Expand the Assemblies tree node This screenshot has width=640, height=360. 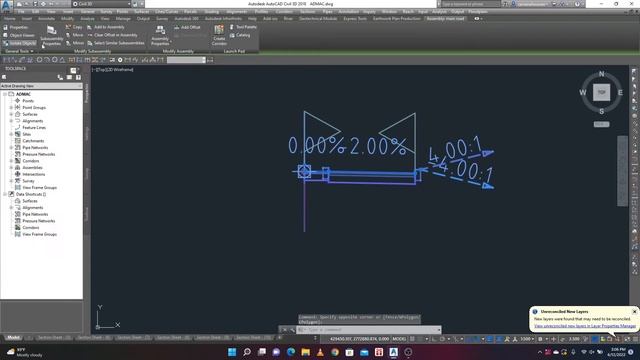[11, 167]
